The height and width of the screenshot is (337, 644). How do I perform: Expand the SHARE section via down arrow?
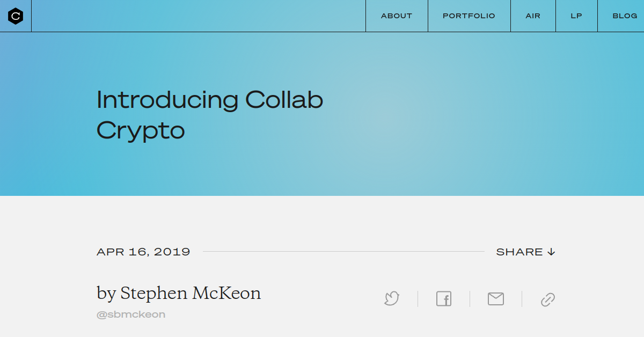[551, 251]
